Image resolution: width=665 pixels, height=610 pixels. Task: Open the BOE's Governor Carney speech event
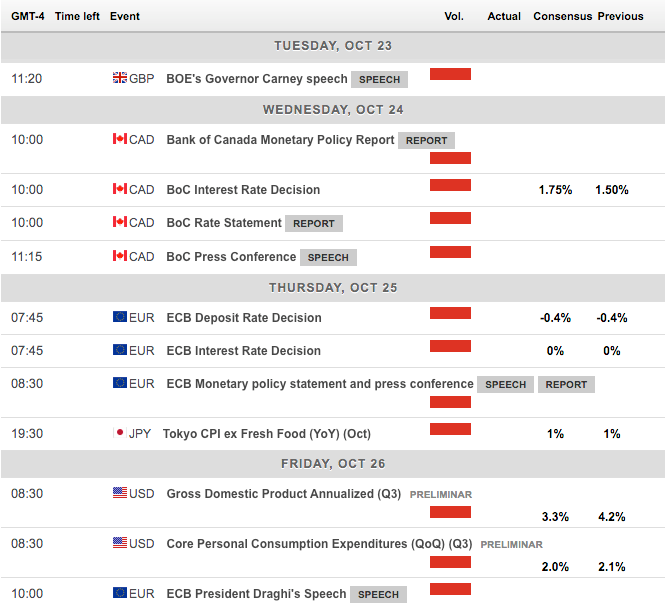tap(256, 79)
